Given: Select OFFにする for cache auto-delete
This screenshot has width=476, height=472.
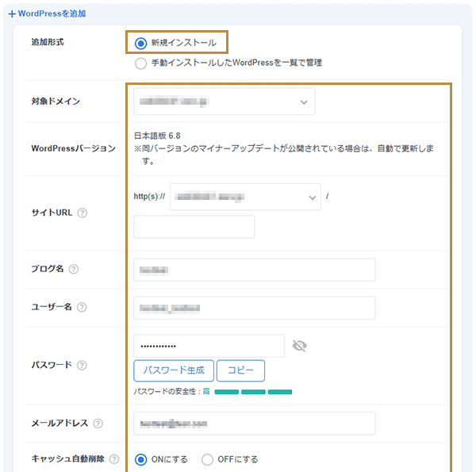Looking at the screenshot, I should point(207,459).
